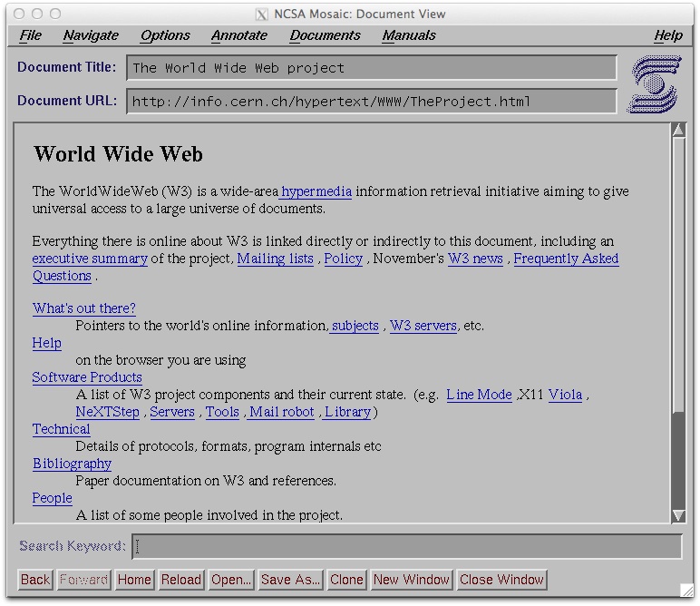Click the World Wide Web heading
Screen dimensions: 700x606
tap(118, 154)
